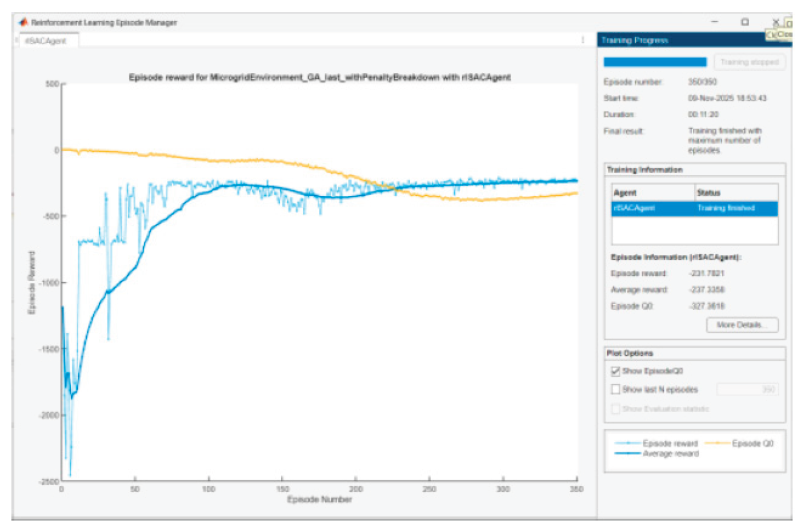Click the blue training progress bar

[x=655, y=63]
